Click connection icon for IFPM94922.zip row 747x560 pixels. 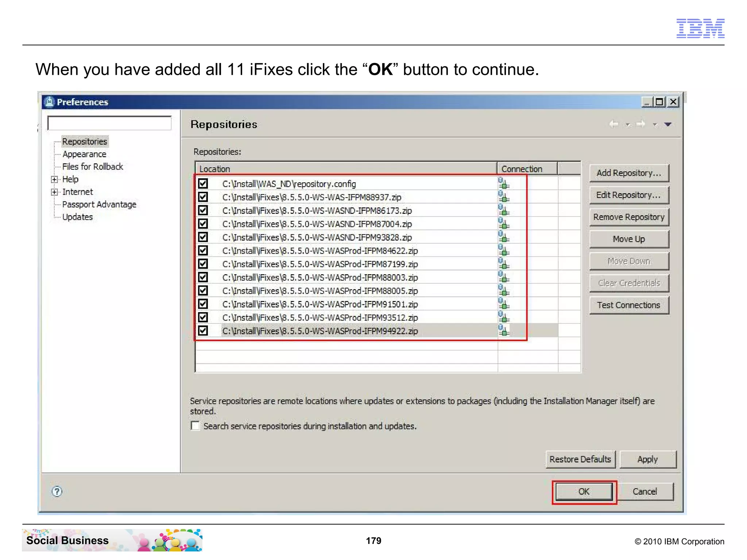point(503,330)
